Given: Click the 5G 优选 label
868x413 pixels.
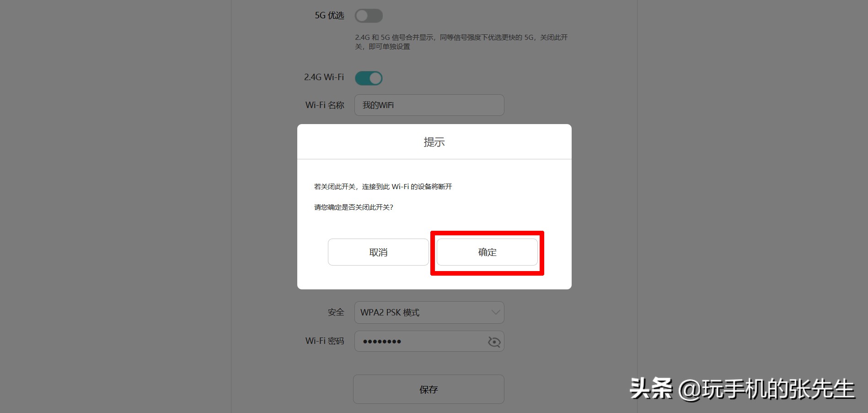Looking at the screenshot, I should pyautogui.click(x=329, y=16).
